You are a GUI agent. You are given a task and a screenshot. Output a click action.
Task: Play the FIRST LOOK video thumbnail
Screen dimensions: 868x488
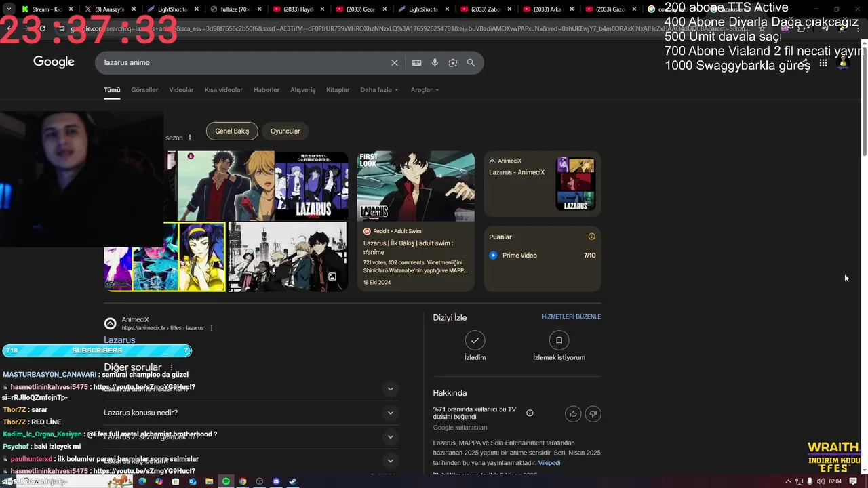(416, 186)
